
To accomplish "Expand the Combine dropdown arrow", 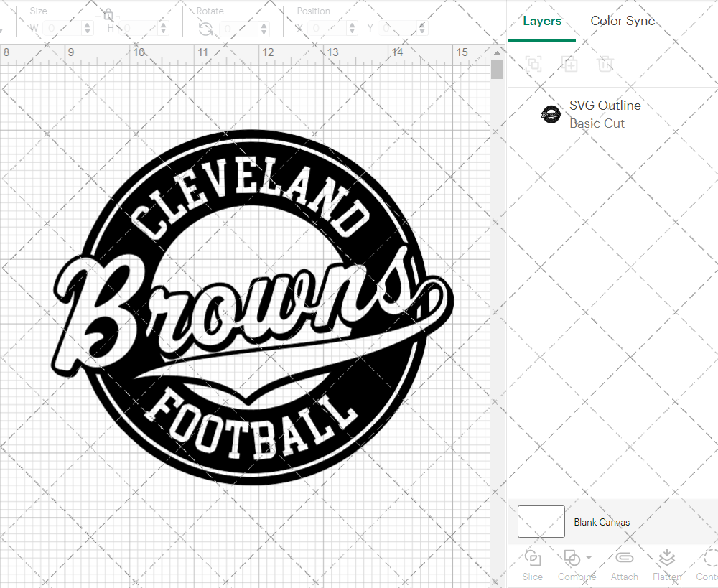I will click(589, 557).
